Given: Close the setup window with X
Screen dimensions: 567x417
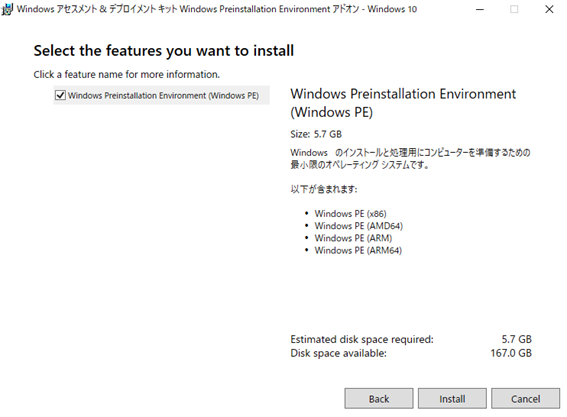Looking at the screenshot, I should click(x=549, y=9).
